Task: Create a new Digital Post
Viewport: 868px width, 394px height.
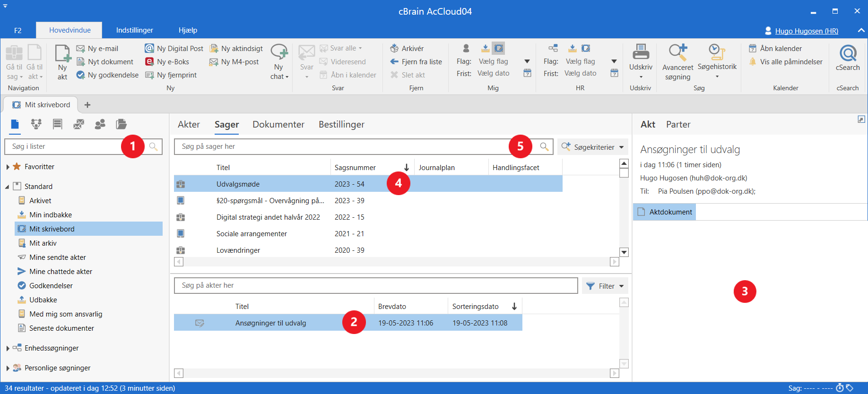Action: click(x=174, y=48)
